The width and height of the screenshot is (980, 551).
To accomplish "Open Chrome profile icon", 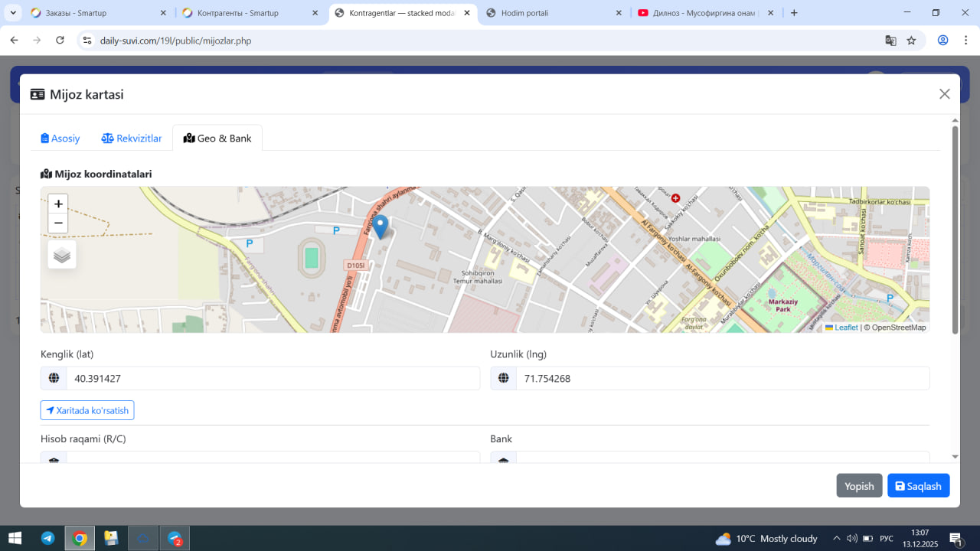I will (x=942, y=41).
